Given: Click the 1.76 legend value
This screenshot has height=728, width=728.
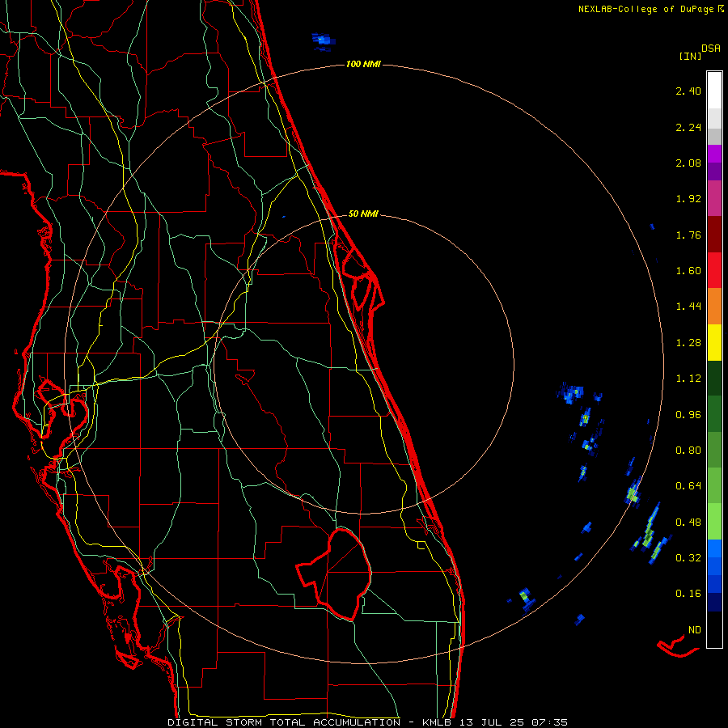Looking at the screenshot, I should (688, 235).
